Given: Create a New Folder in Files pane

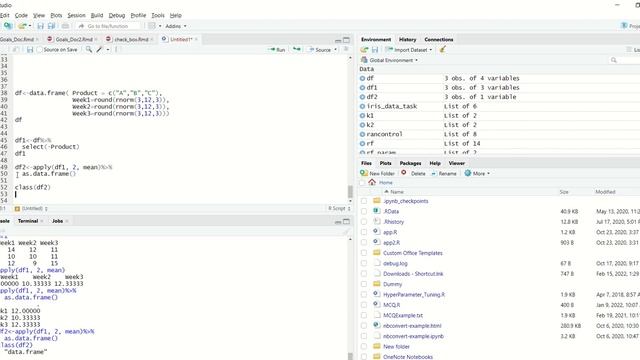Looking at the screenshot, I should click(x=378, y=173).
